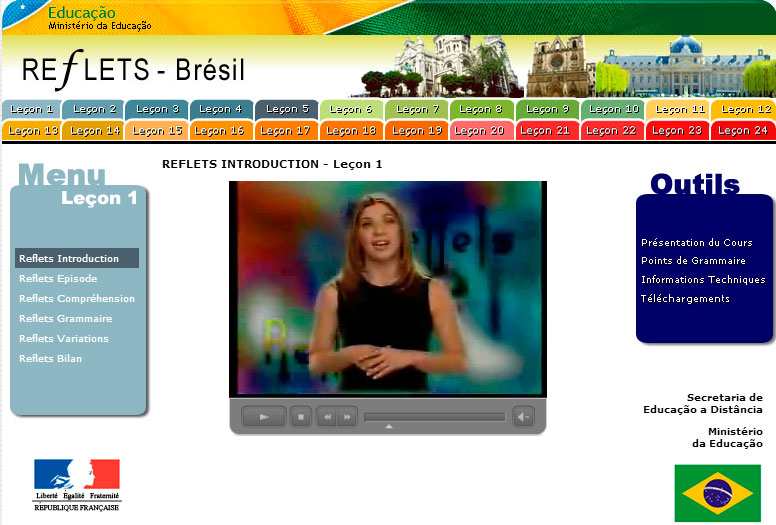Open Reflets Bilan menu item
Screen dimensions: 776x525
pyautogui.click(x=50, y=358)
